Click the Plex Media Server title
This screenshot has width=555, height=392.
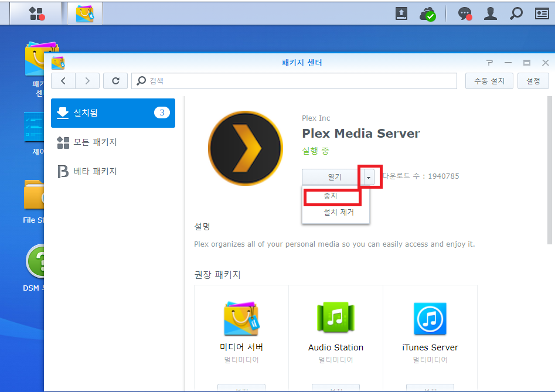360,134
